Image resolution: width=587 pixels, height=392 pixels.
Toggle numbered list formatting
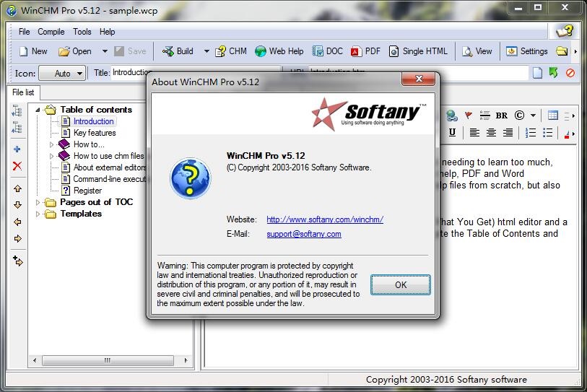coord(531,133)
